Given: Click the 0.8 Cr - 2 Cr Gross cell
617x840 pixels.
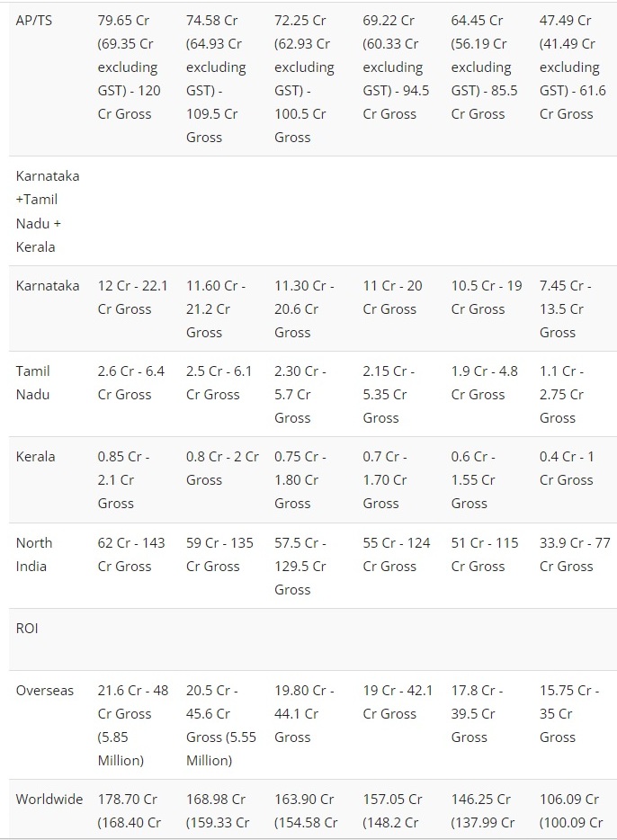Looking at the screenshot, I should (x=222, y=468).
